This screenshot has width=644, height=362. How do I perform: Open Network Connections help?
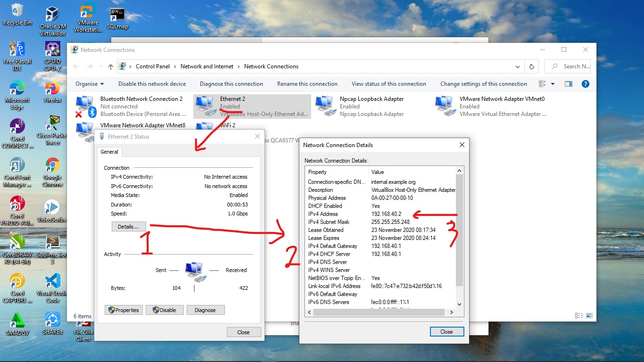[x=585, y=83]
